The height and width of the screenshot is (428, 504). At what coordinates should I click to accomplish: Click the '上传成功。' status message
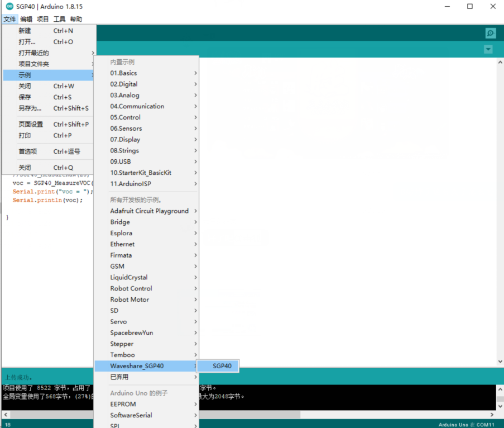[19, 377]
